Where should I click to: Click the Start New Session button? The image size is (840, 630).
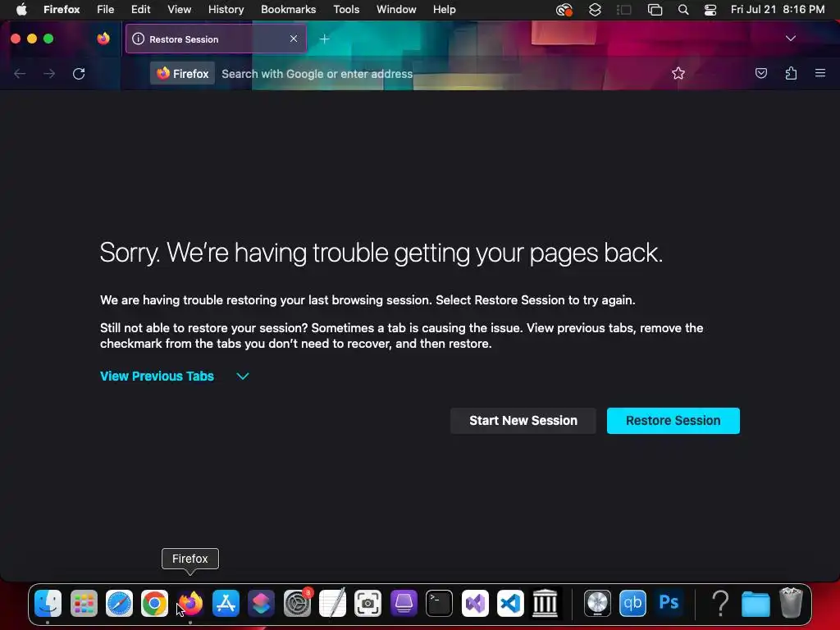tap(523, 421)
